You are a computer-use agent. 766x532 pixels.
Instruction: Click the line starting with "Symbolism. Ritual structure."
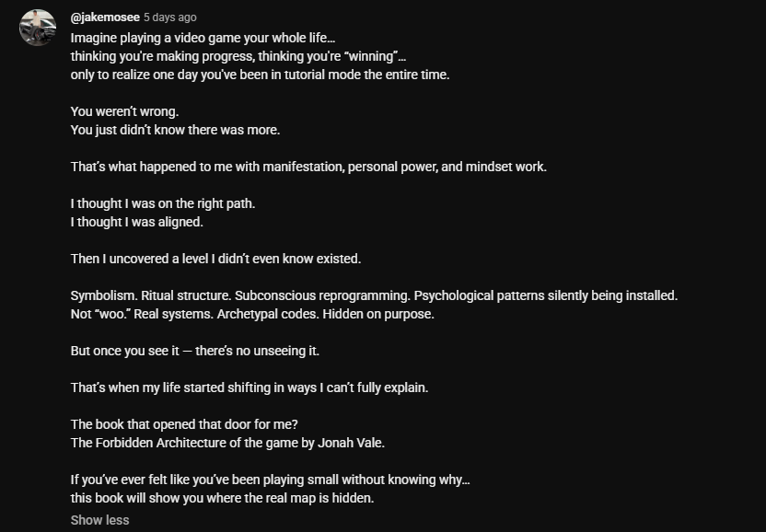coord(374,295)
